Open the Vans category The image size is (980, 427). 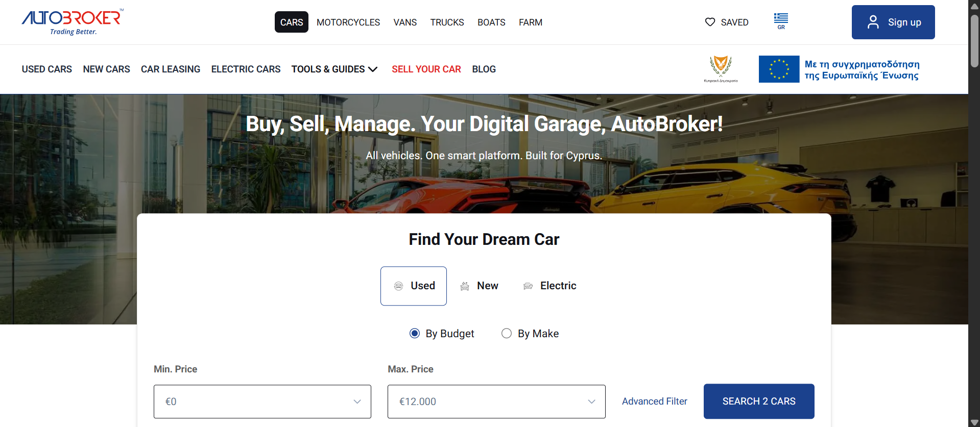(x=405, y=22)
